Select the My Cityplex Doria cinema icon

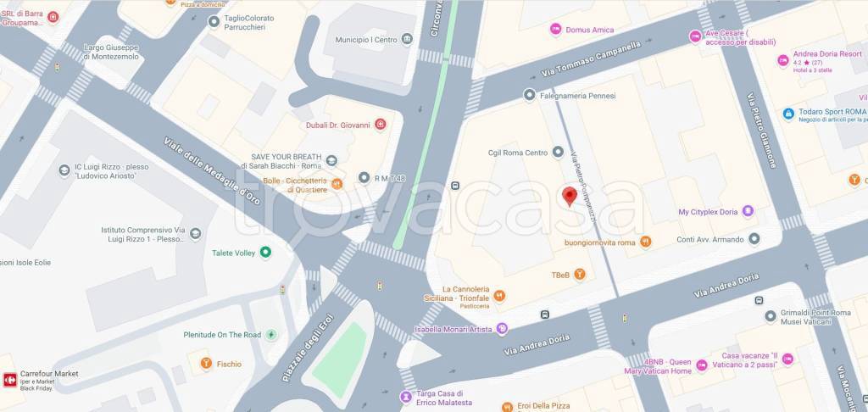748,211
